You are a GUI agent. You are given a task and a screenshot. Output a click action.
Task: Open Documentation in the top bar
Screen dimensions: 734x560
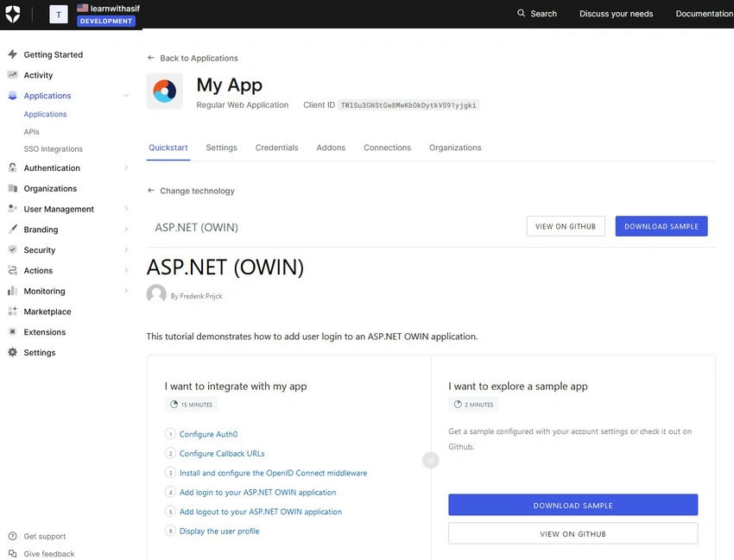705,14
